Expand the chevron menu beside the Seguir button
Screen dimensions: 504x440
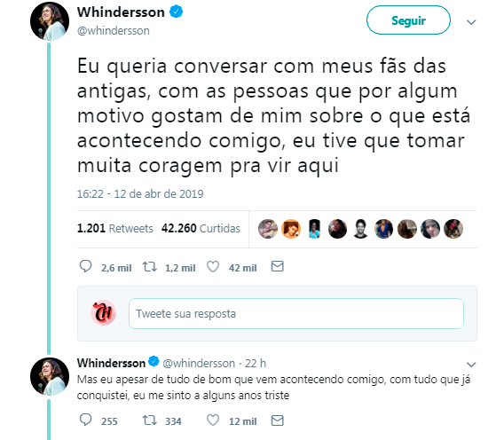coord(471,22)
